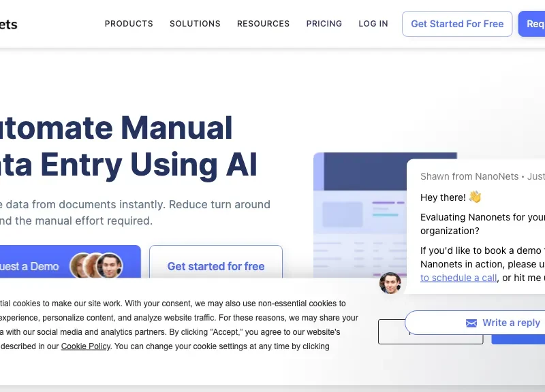Click the envelope icon for Write a reply

click(x=471, y=323)
